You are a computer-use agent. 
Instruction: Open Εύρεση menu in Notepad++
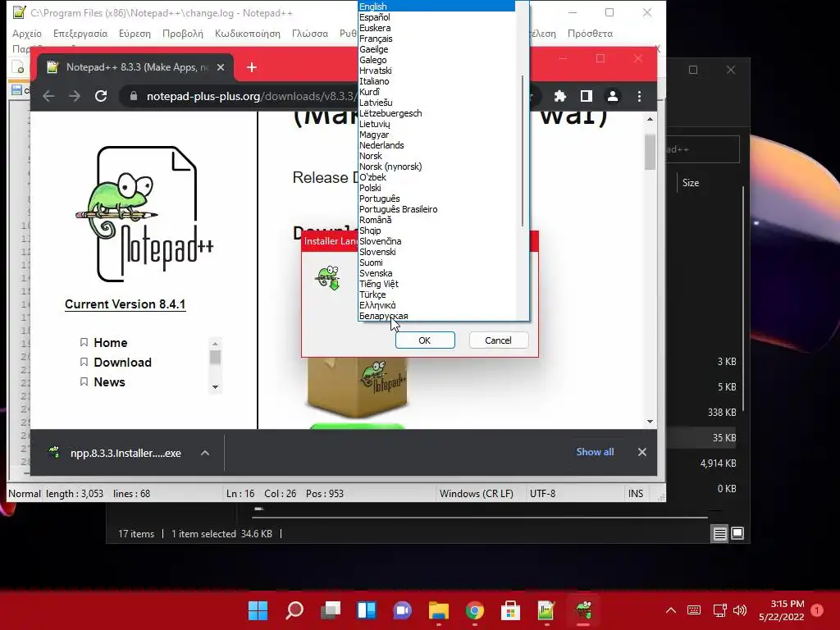[x=135, y=33]
